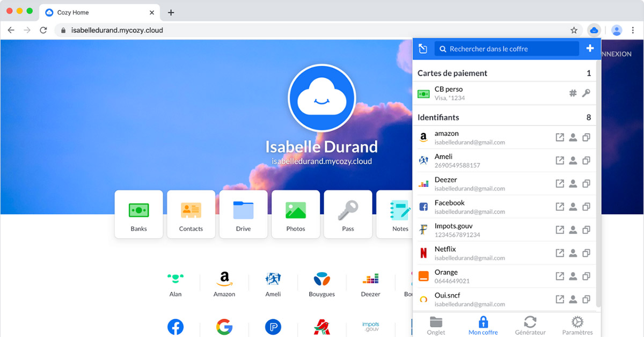Copy Netflix username with person icon
This screenshot has height=337, width=644.
(x=573, y=253)
